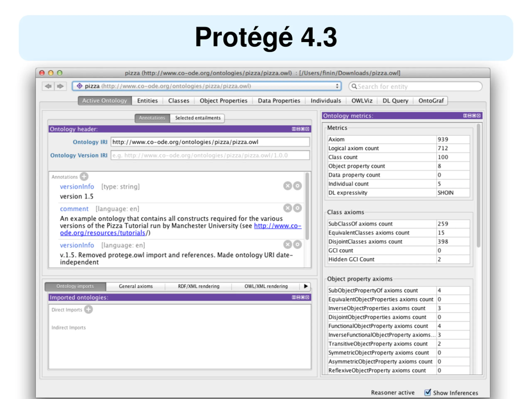The image size is (532, 399).
Task: Split the Ontology header panel vertically
Action: tap(294, 129)
